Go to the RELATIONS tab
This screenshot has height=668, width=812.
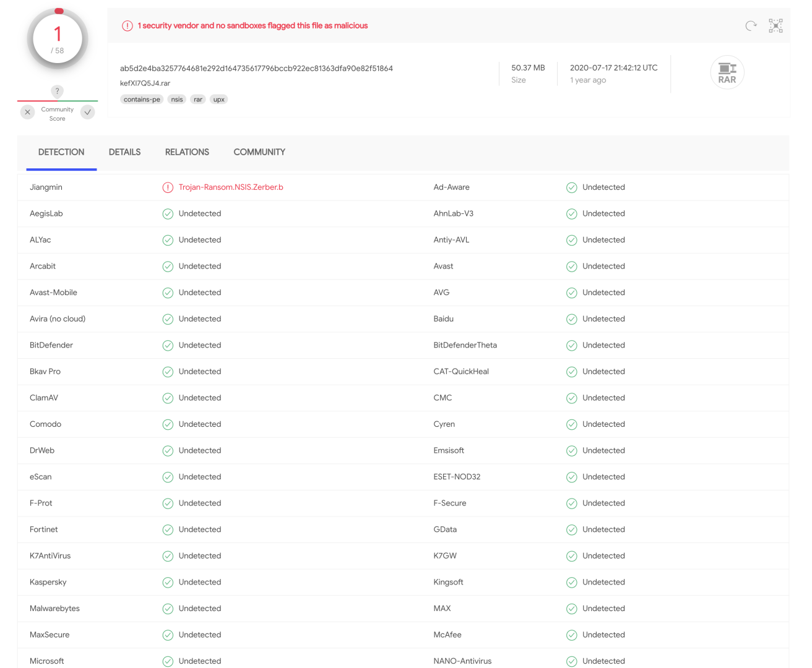coord(187,152)
